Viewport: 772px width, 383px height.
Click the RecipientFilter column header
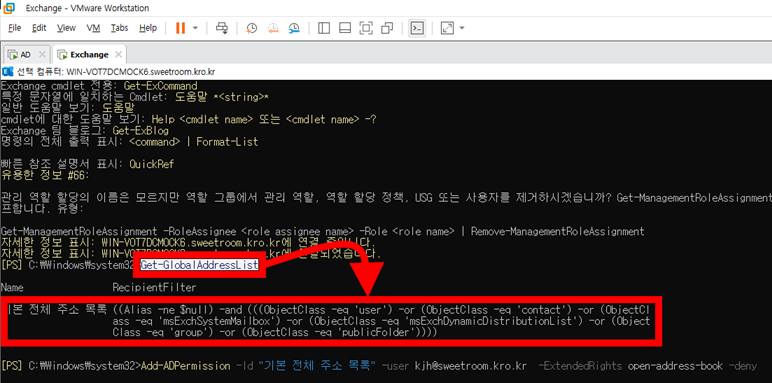[155, 287]
